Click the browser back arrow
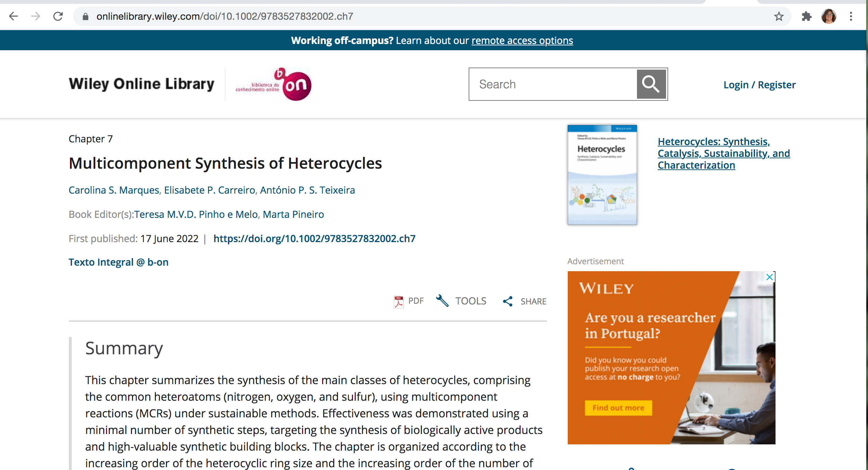This screenshot has height=470, width=868. [x=14, y=16]
